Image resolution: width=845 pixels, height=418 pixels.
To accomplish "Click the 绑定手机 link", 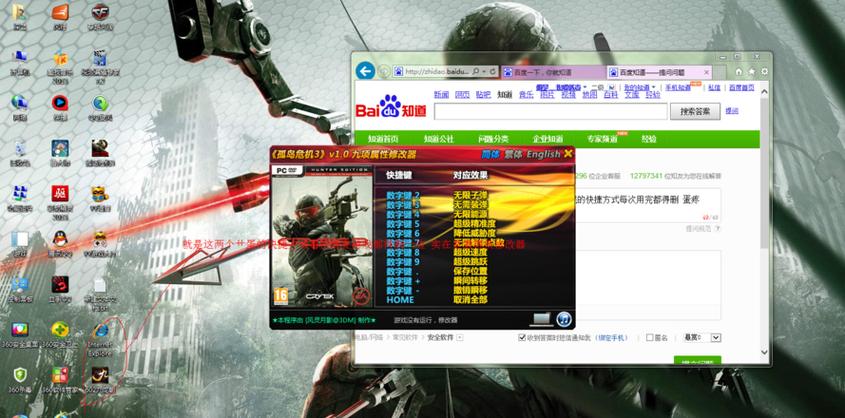I will point(611,338).
